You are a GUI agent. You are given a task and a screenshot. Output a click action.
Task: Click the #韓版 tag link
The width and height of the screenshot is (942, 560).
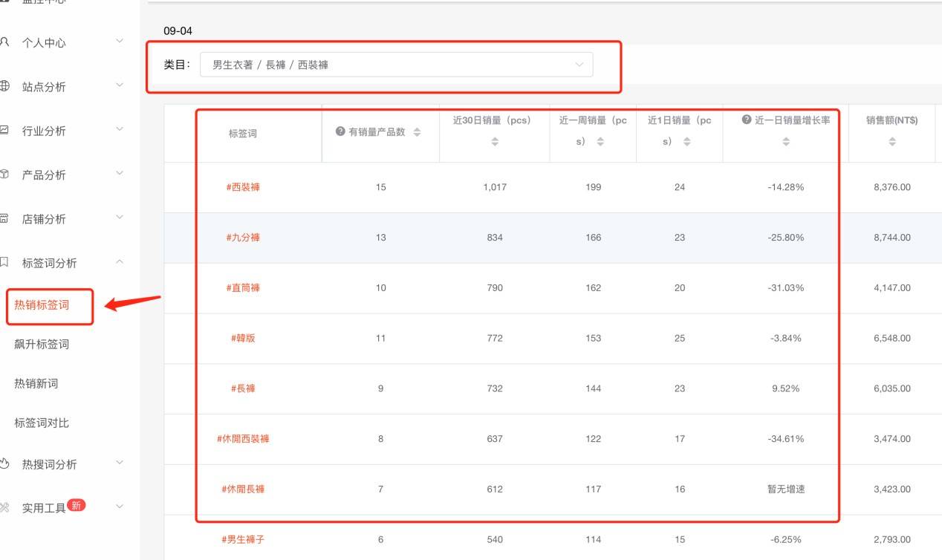click(x=243, y=338)
